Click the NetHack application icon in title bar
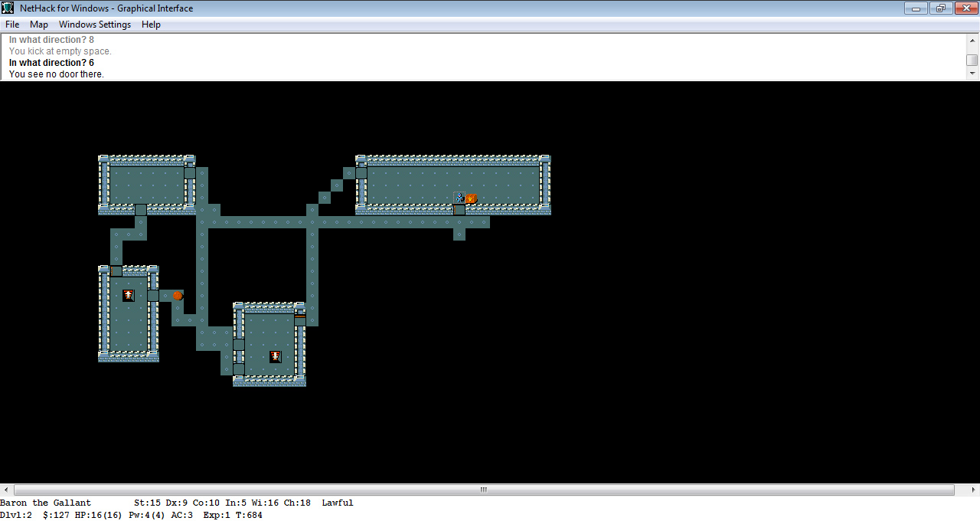This screenshot has width=980, height=521. 8,8
